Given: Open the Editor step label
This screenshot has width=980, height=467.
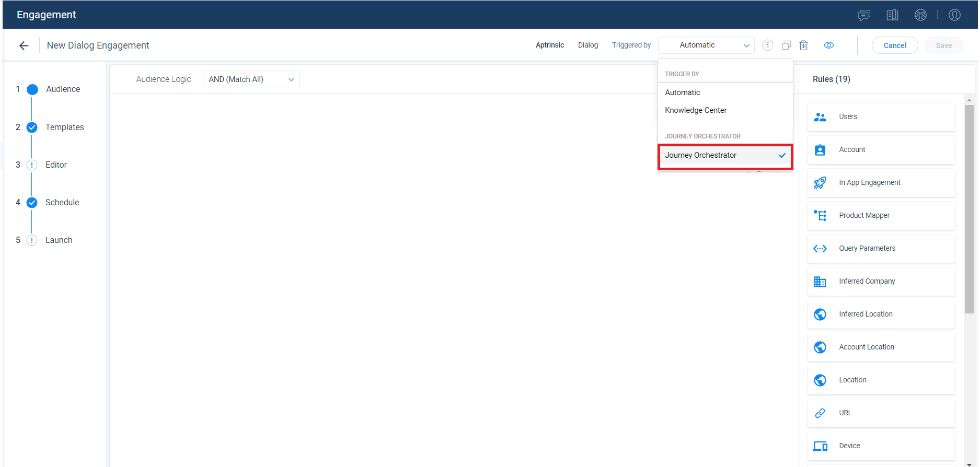Looking at the screenshot, I should pyautogui.click(x=56, y=165).
